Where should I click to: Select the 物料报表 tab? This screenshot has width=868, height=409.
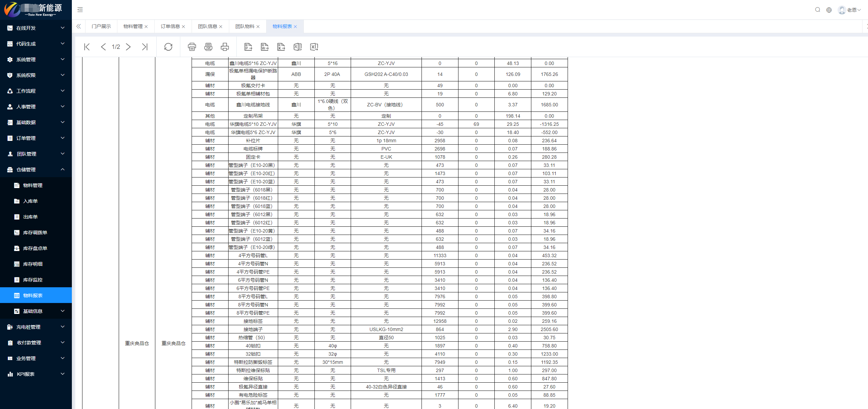coord(282,26)
